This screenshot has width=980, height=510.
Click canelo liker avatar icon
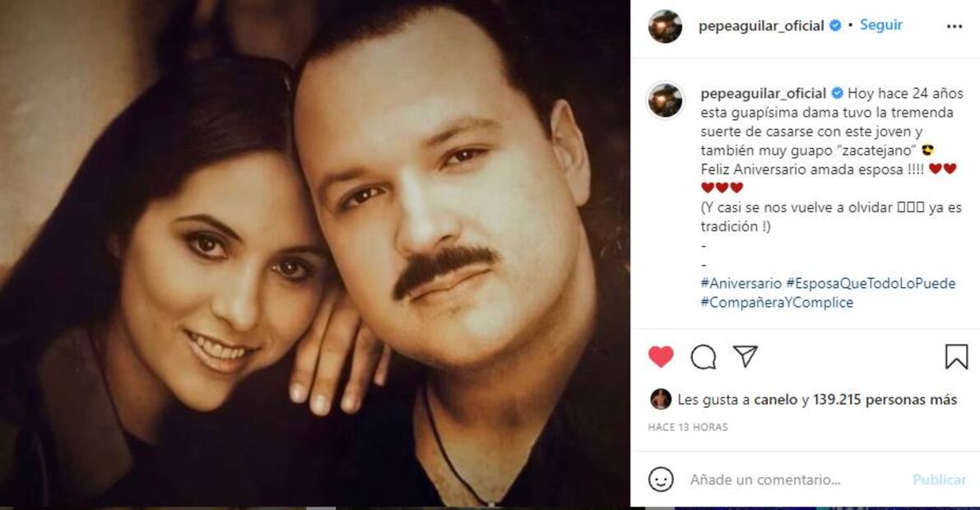coord(661,400)
